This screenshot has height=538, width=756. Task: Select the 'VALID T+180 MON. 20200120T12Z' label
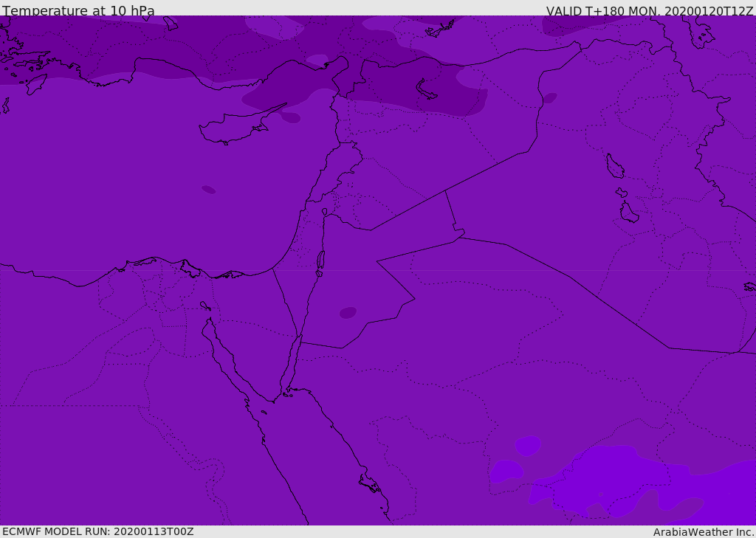pyautogui.click(x=650, y=11)
